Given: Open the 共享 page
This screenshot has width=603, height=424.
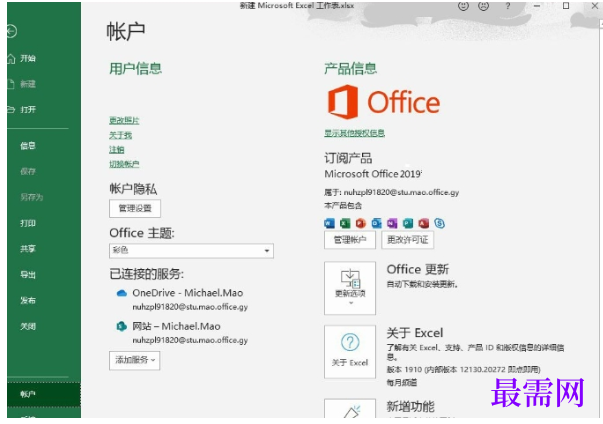Looking at the screenshot, I should coord(28,249).
